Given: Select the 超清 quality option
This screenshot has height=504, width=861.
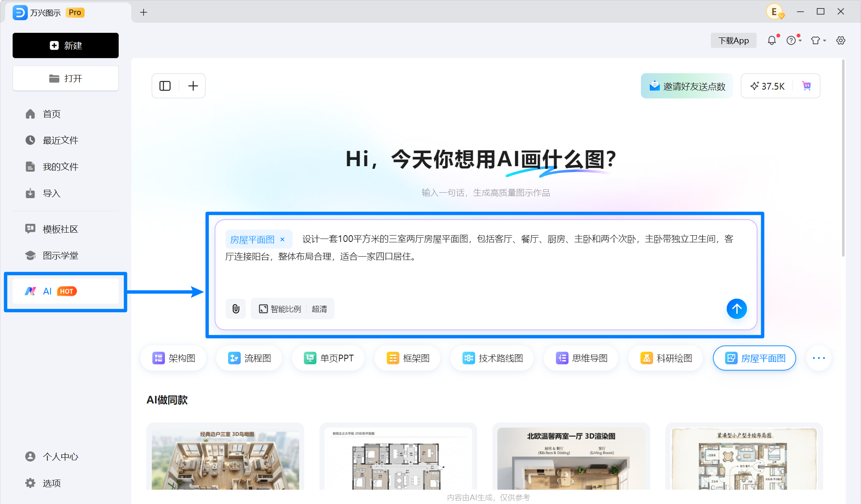Looking at the screenshot, I should coord(319,309).
